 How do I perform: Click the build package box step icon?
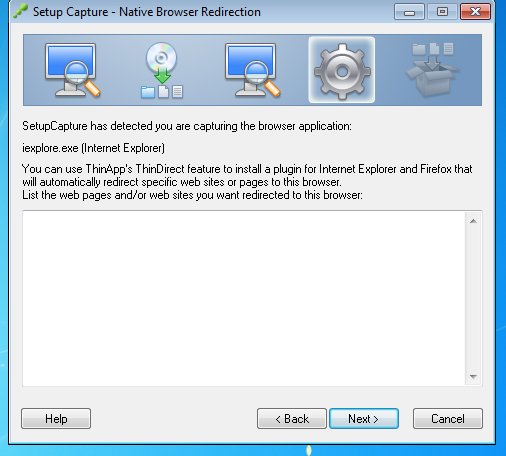433,69
